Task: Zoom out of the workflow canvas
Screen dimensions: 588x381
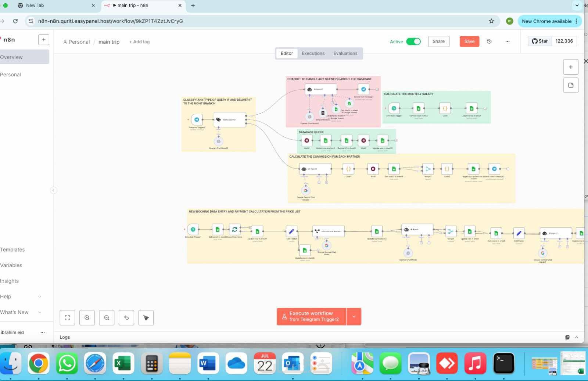Action: coord(107,318)
